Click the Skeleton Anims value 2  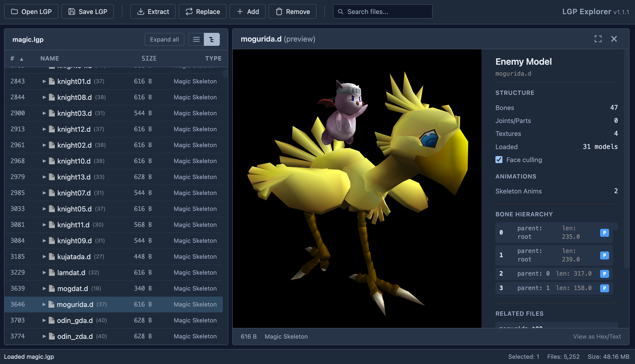tap(616, 191)
